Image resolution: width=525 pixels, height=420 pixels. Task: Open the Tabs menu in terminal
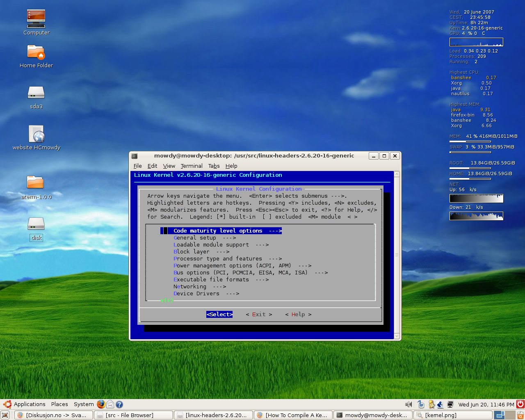point(214,166)
